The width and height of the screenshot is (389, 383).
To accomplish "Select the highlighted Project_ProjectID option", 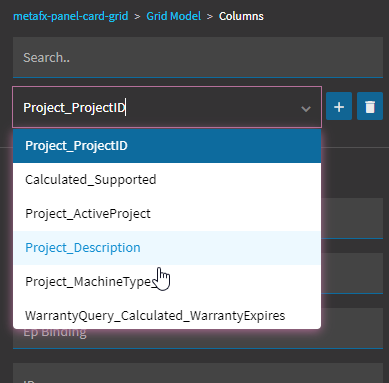I will point(167,146).
